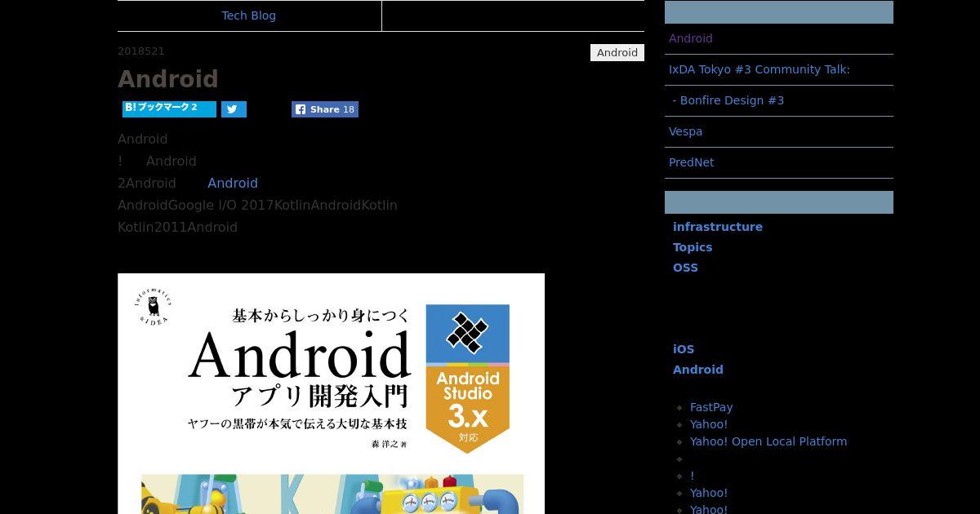
Task: Open the Tech Blog tab
Action: pyautogui.click(x=249, y=16)
